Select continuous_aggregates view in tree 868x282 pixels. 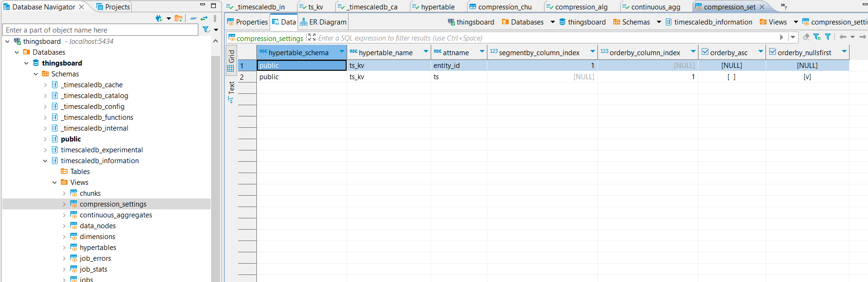coord(116,215)
